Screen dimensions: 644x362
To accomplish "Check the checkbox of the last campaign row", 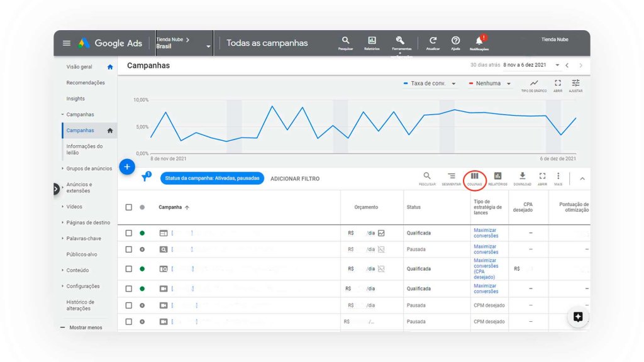I will click(130, 321).
